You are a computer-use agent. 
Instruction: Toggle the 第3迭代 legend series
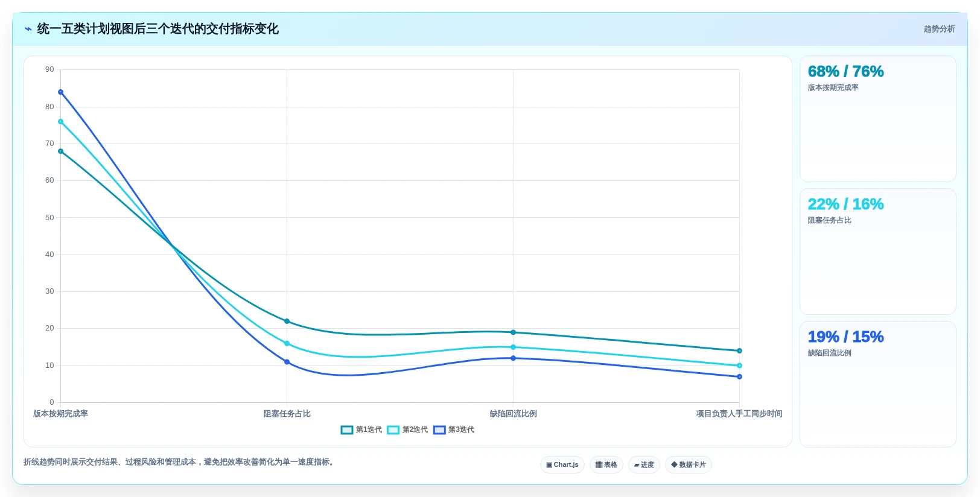(454, 430)
